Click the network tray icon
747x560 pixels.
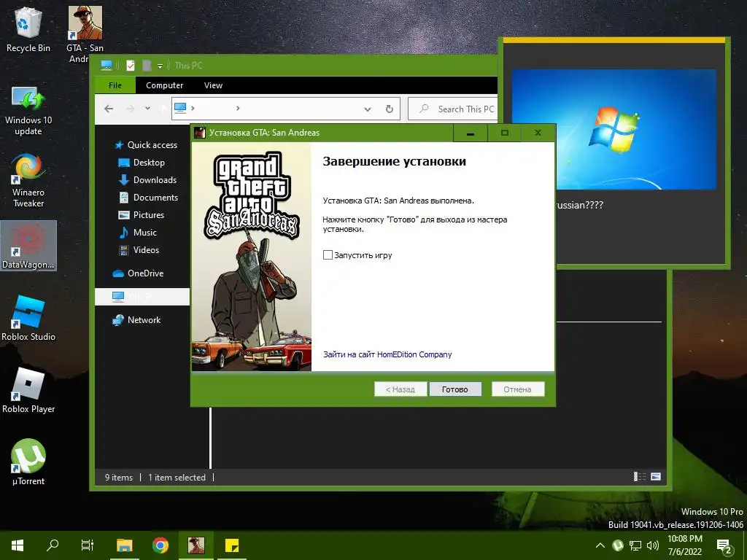635,545
